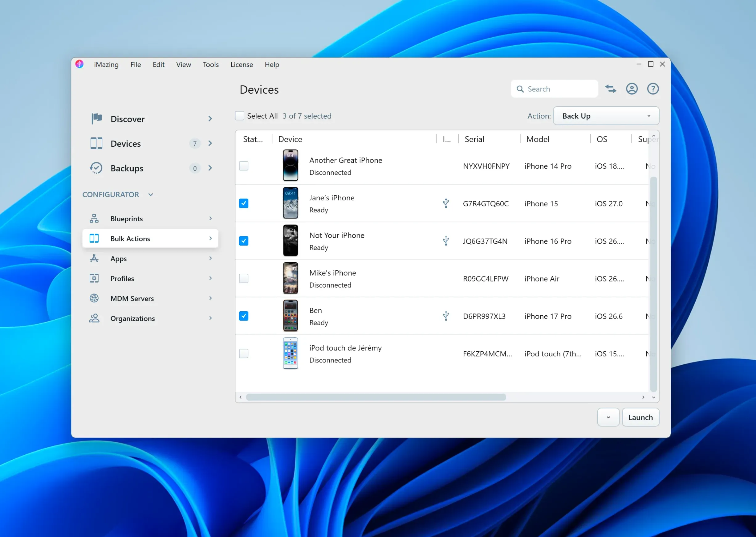The image size is (756, 537).
Task: Check the Mike's iPhone checkbox
Action: pyautogui.click(x=244, y=278)
